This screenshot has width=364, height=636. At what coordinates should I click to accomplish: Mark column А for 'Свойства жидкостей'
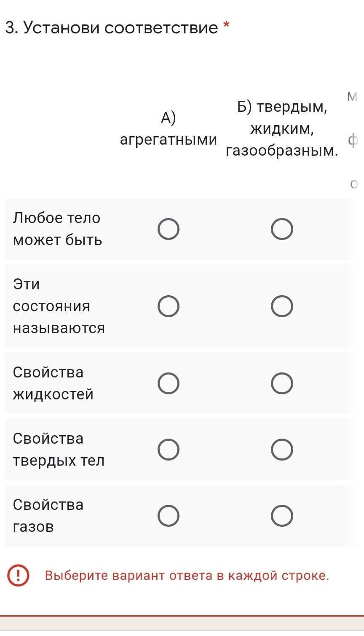pos(169,383)
